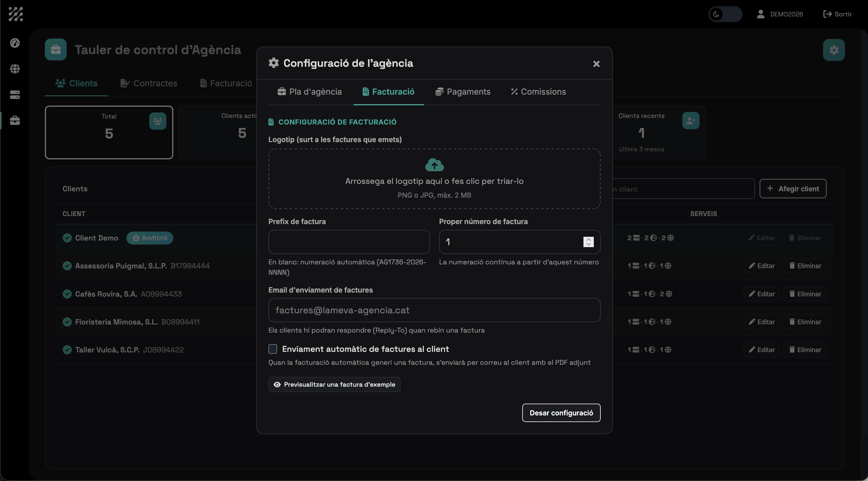Select the Facturació tab in dialog

click(388, 92)
